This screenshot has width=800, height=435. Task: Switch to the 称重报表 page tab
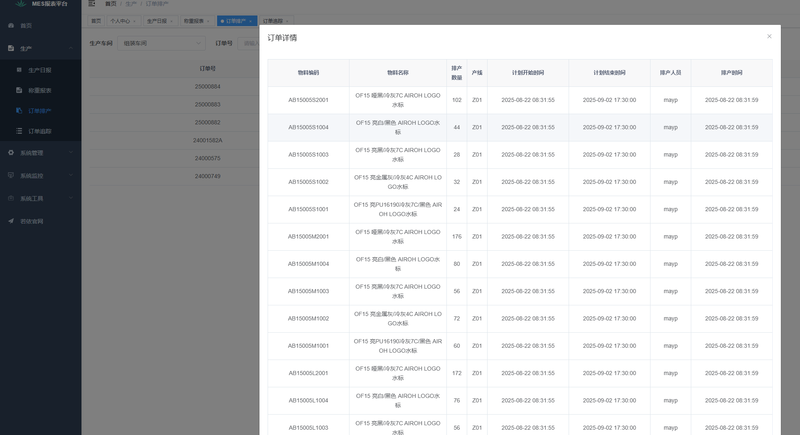point(196,21)
